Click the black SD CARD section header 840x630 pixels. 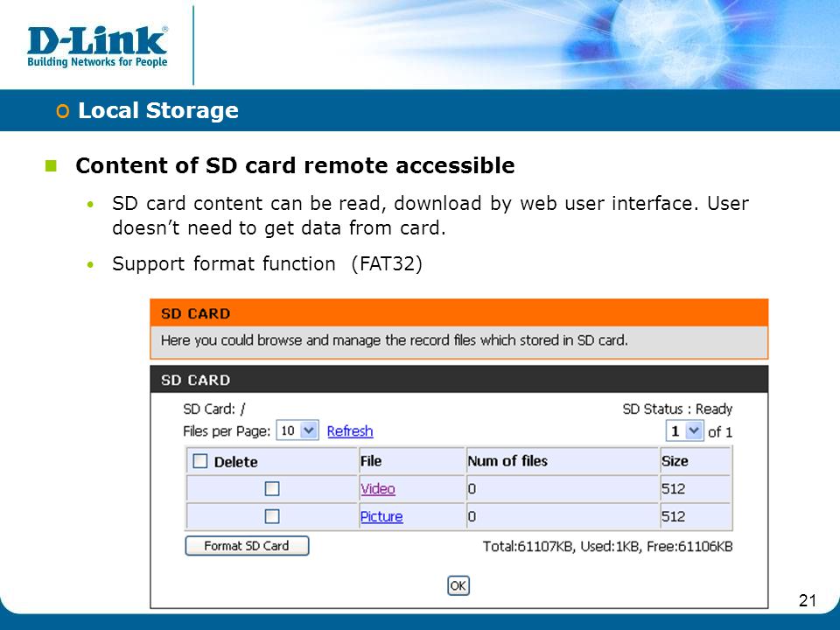tap(459, 380)
